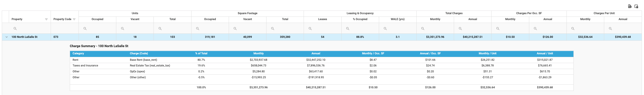Open the column chooser icon
The width and height of the screenshot is (644, 95).
[x=636, y=6]
